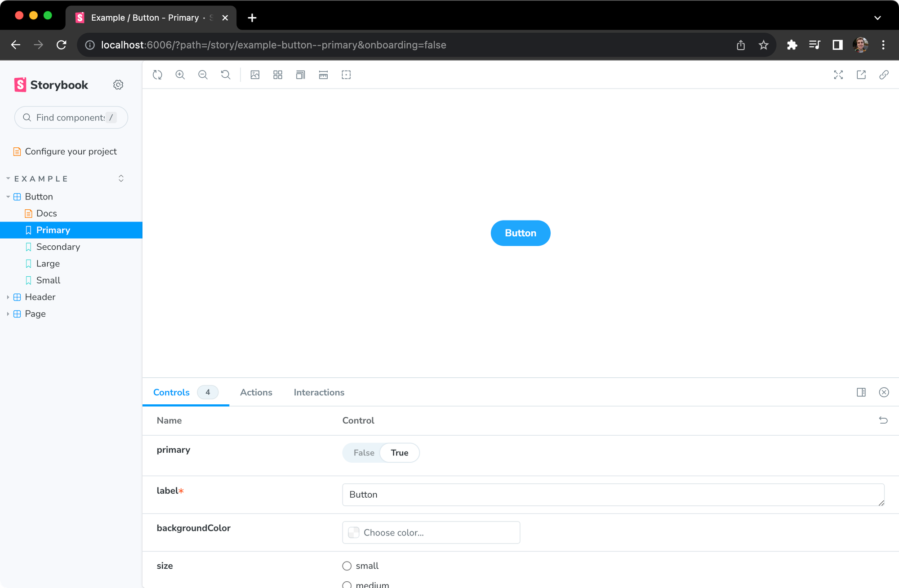The image size is (899, 588).
Task: Change the preview background
Action: pyautogui.click(x=255, y=75)
